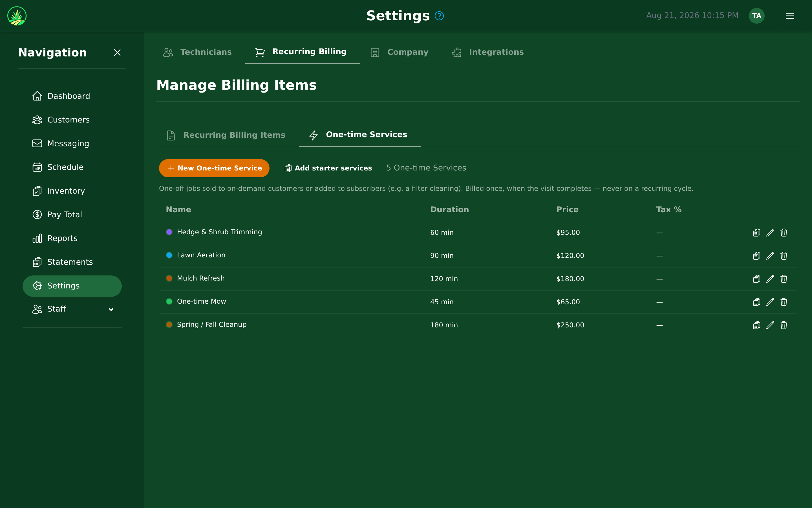
Task: Edit the Hedge & Shrub Trimming service
Action: click(x=770, y=233)
